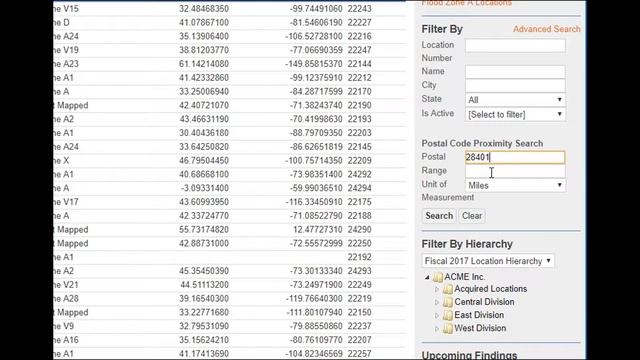Open the Unit of Measurement dropdown
Image resolution: width=640 pixels, height=360 pixels.
tap(515, 185)
